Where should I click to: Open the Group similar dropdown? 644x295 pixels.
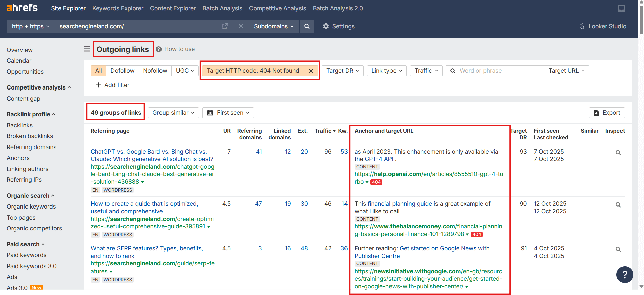(174, 113)
